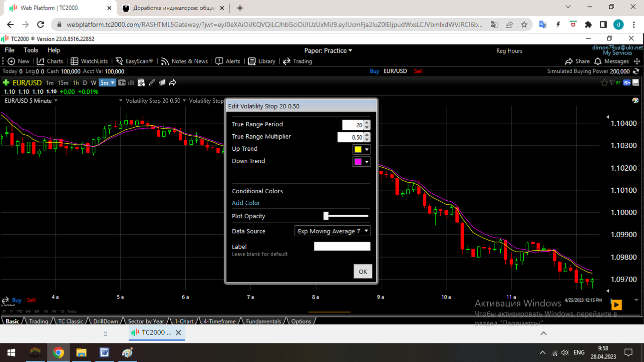Open Word from the Windows taskbar
The height and width of the screenshot is (362, 644).
104,353
